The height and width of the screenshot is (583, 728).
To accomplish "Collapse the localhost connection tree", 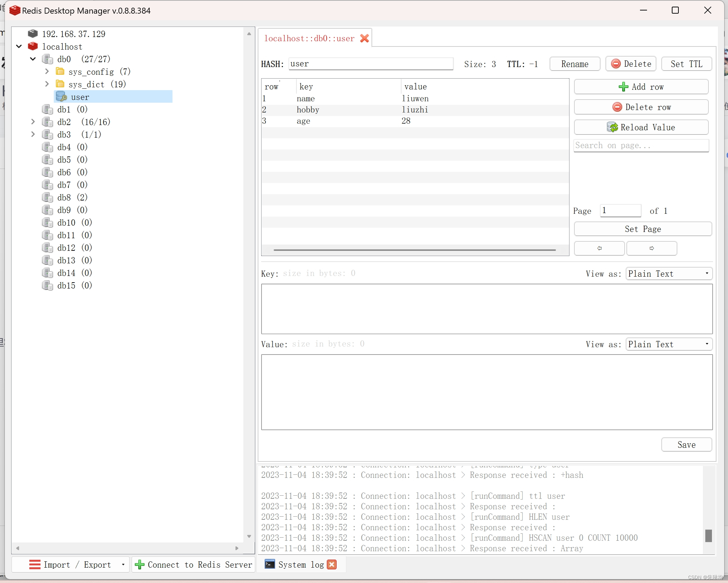I will tap(19, 46).
